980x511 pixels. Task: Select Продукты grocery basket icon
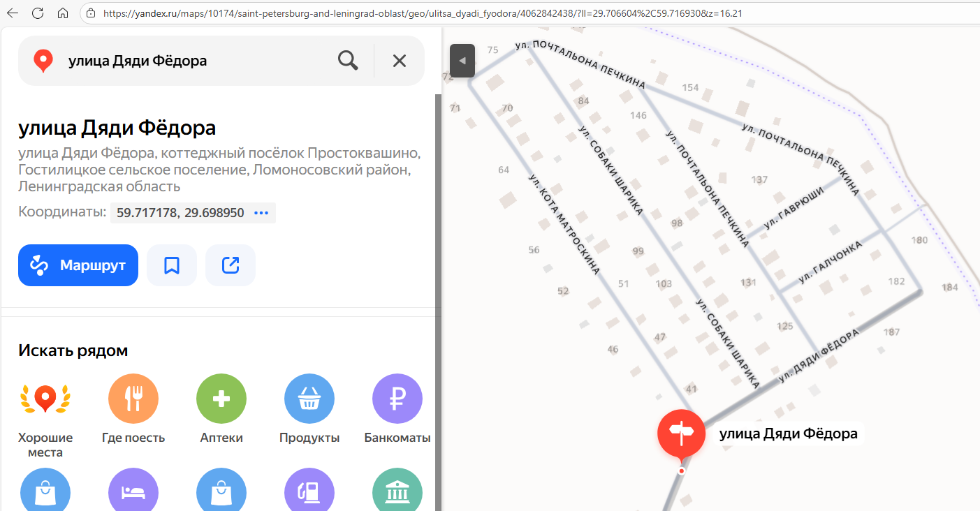click(x=309, y=399)
